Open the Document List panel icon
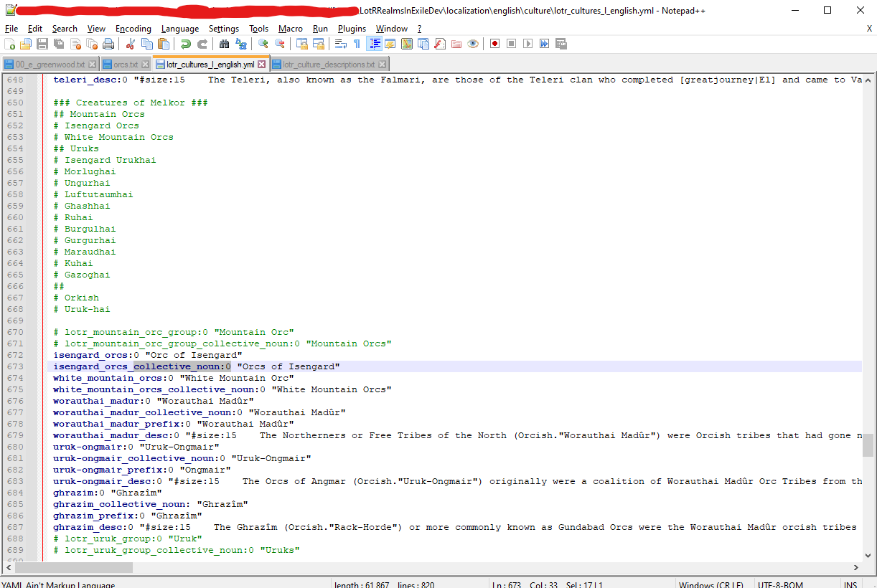Image resolution: width=877 pixels, height=588 pixels. (423, 44)
